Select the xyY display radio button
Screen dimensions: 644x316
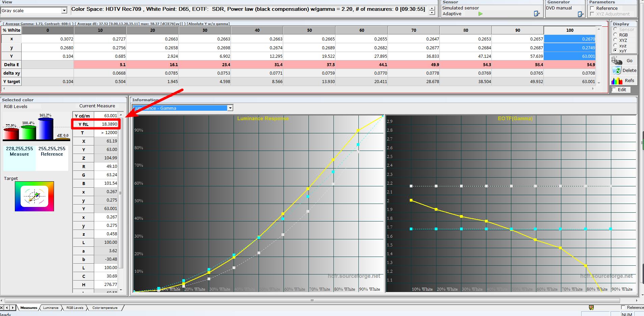coord(615,51)
